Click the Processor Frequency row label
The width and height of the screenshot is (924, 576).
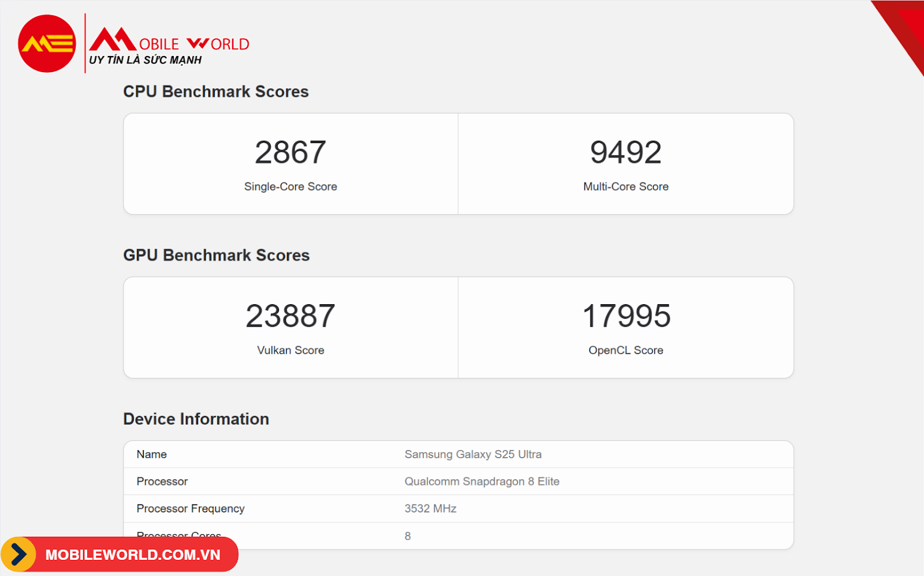191,508
